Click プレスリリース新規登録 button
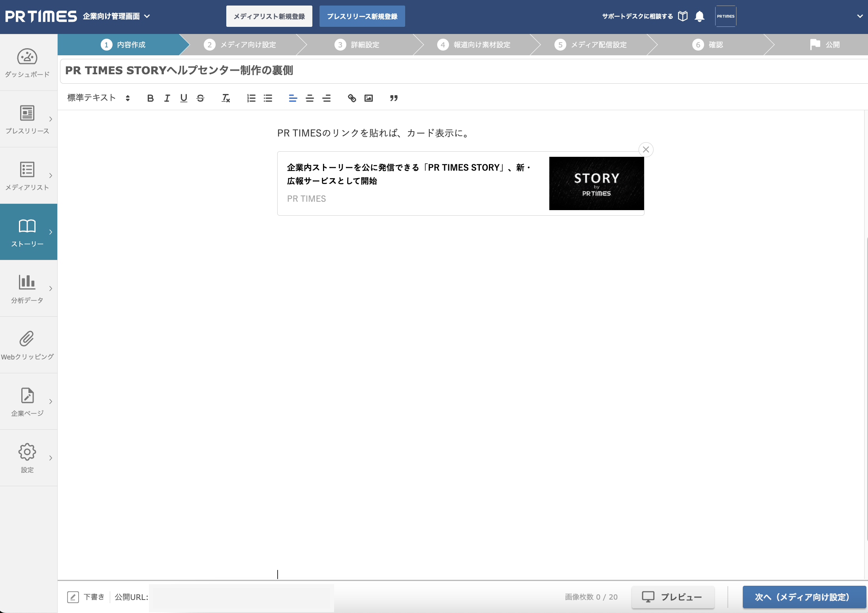Image resolution: width=868 pixels, height=613 pixels. [x=362, y=16]
